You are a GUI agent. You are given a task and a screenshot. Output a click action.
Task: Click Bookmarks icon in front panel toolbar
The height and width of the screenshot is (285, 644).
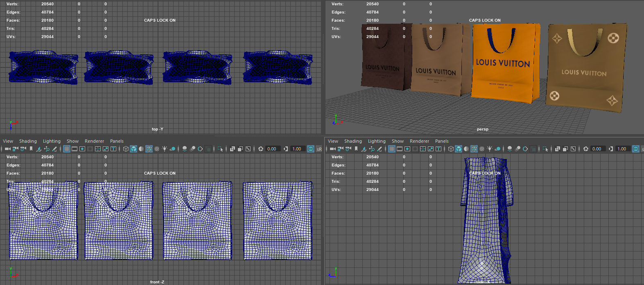click(31, 149)
